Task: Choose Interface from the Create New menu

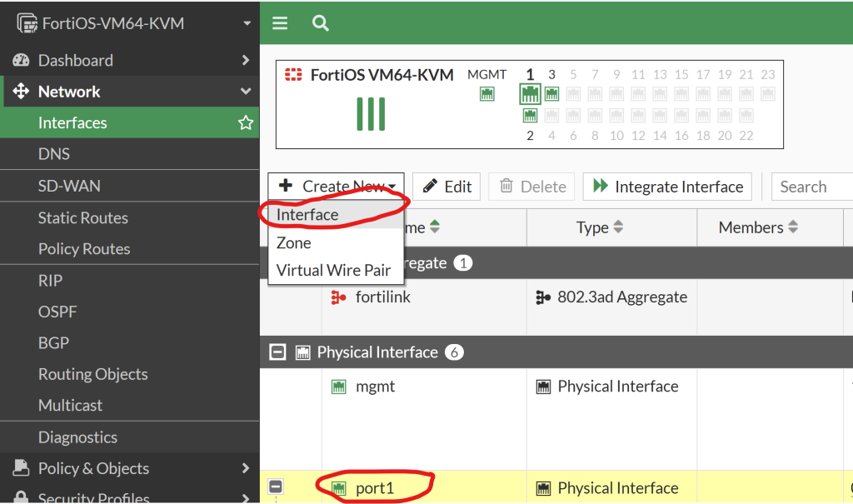Action: (x=336, y=214)
